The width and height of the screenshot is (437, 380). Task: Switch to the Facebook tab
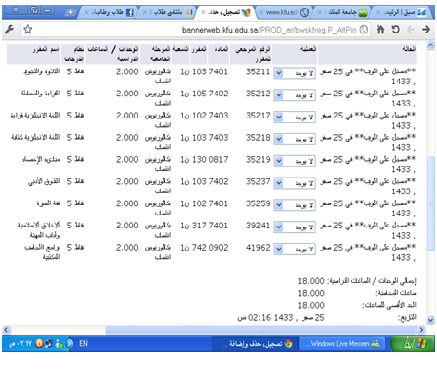tap(108, 13)
